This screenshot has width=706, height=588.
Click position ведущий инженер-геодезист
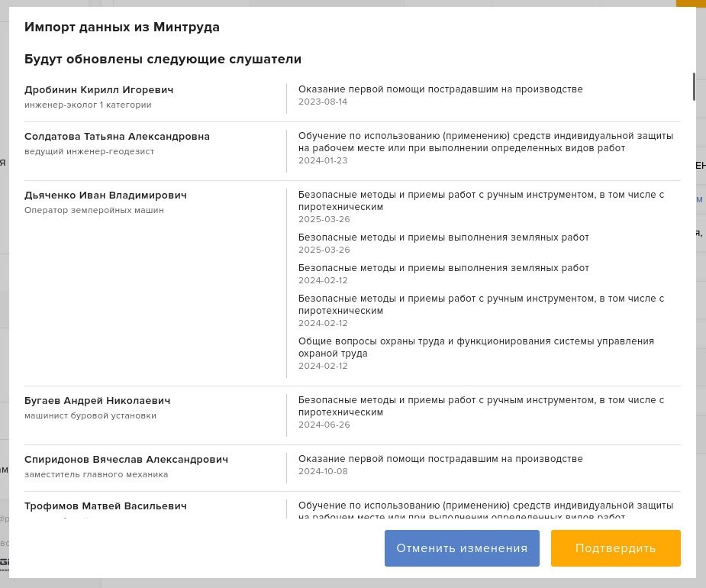89,151
